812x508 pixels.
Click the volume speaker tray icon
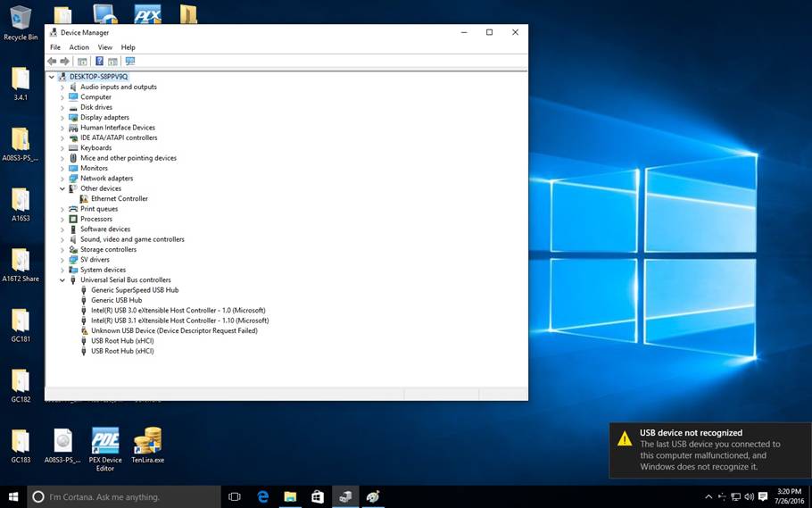click(749, 496)
